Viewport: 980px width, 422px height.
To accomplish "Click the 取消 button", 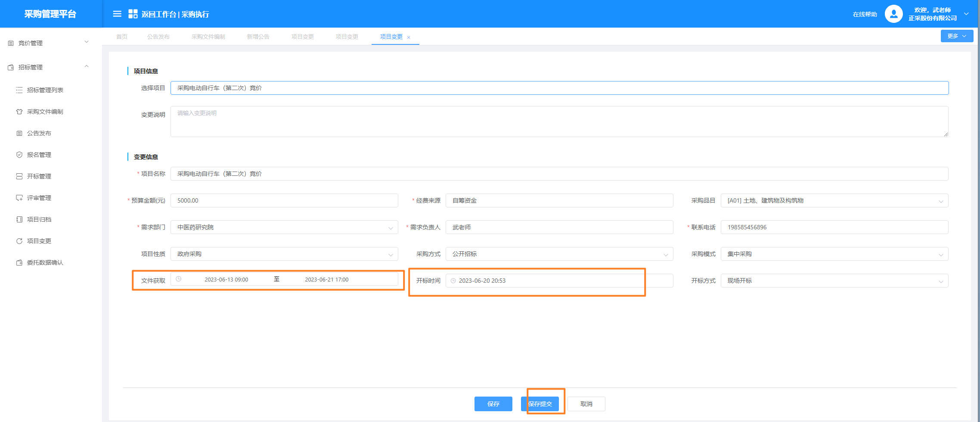I will point(586,404).
